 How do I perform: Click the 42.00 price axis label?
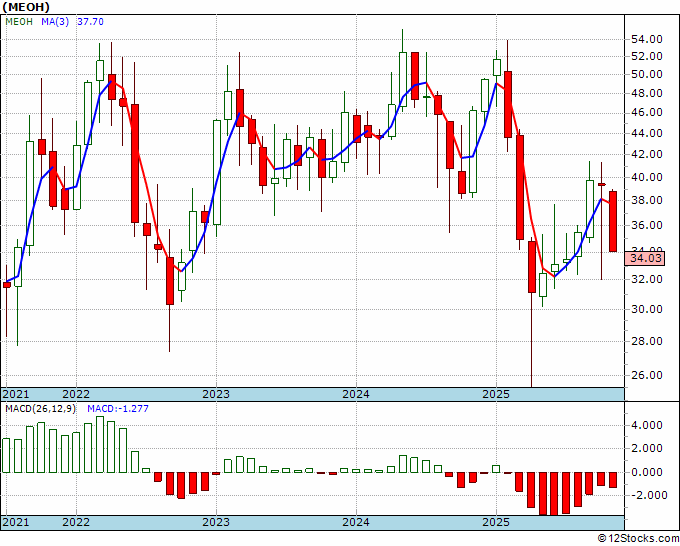click(646, 154)
